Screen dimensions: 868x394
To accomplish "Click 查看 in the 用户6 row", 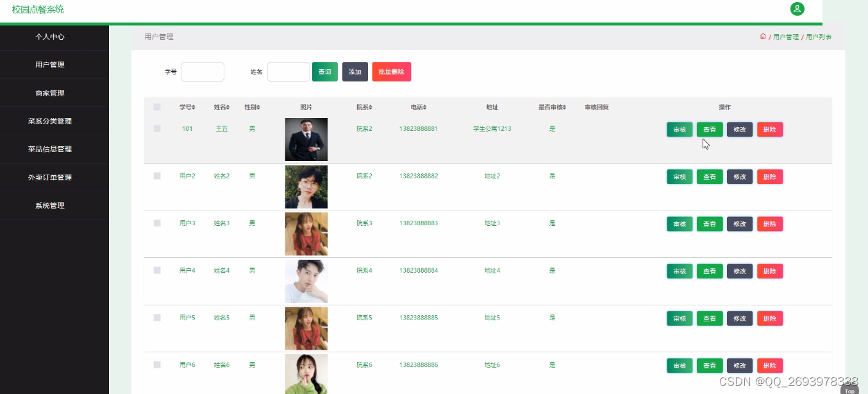I will pyautogui.click(x=710, y=365).
